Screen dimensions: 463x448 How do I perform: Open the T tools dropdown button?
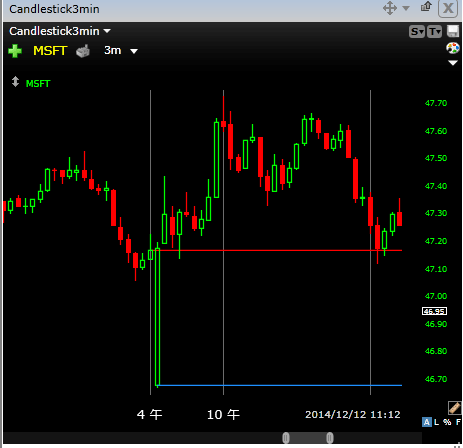pos(434,32)
